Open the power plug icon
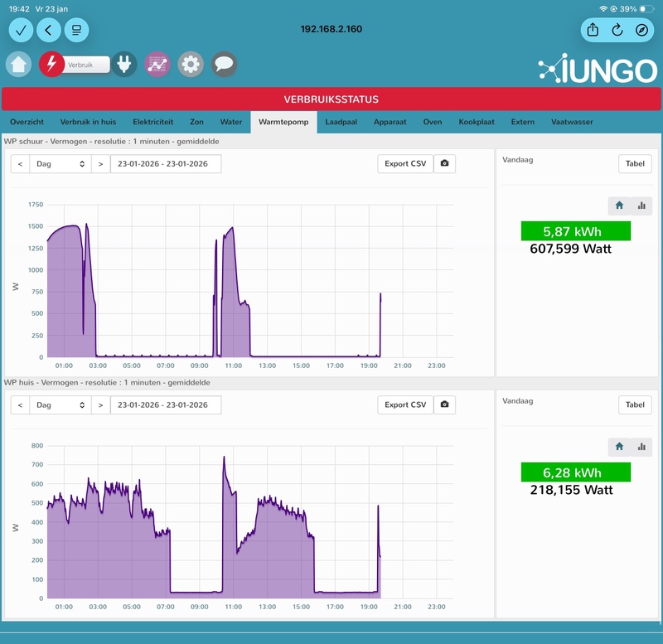Viewport: 663px width, 644px height. [123, 65]
